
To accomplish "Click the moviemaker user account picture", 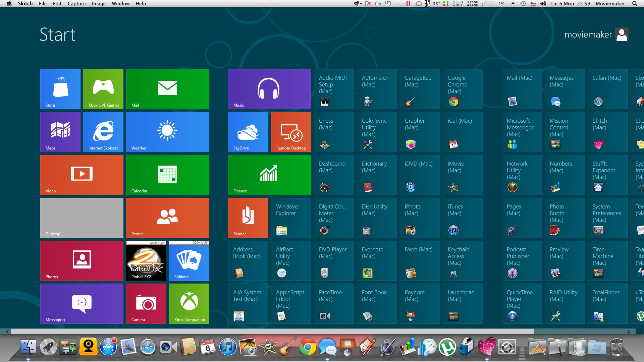I will coord(622,35).
